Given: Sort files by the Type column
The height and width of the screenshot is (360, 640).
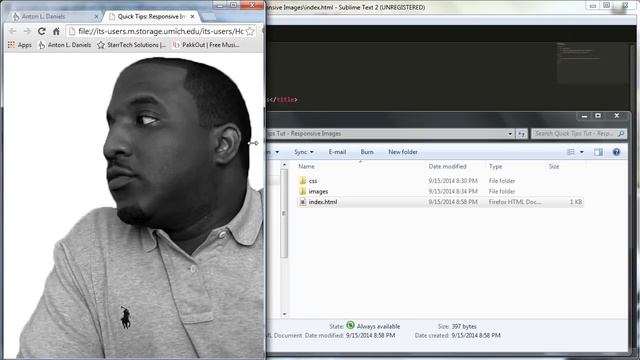Looking at the screenshot, I should (x=496, y=167).
